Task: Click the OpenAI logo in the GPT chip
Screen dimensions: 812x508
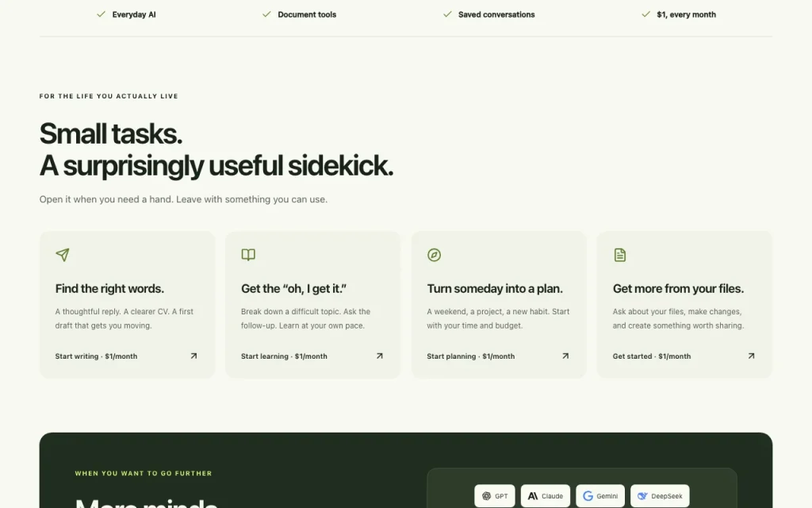Action: point(486,496)
